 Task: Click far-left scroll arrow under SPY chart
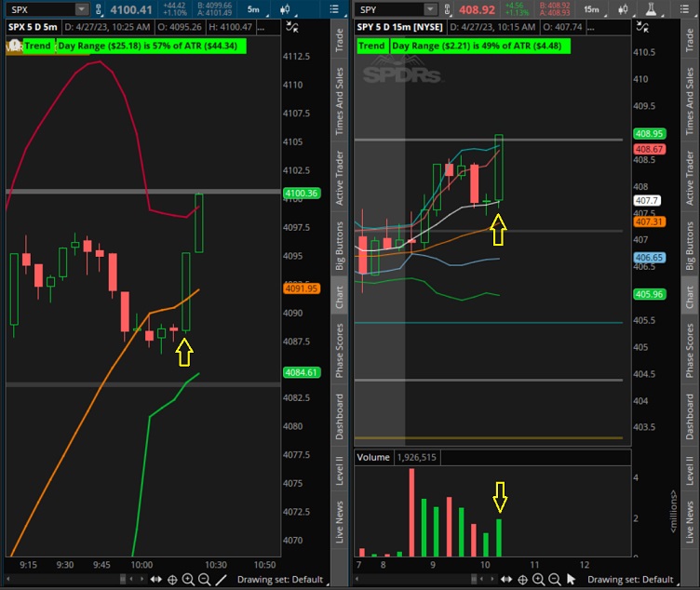357,579
